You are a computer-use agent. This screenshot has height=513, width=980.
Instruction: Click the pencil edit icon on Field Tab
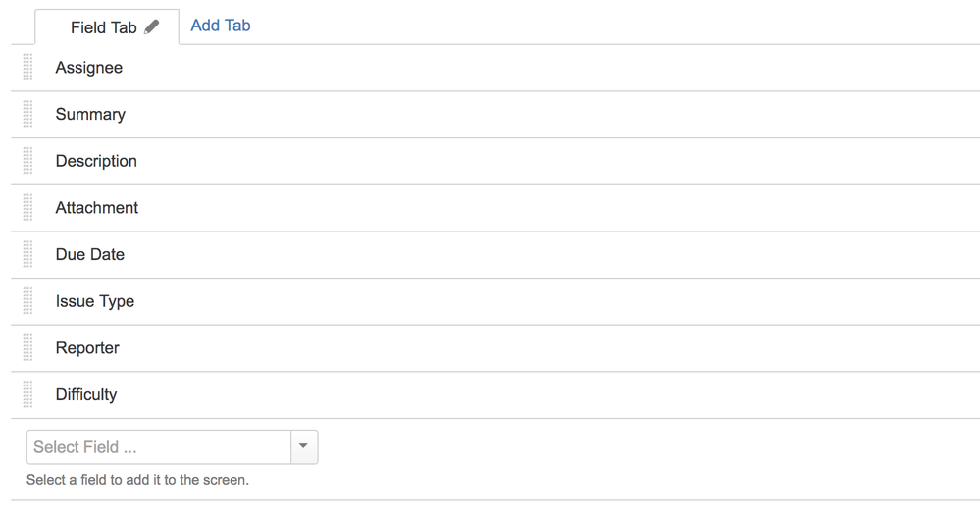151,26
